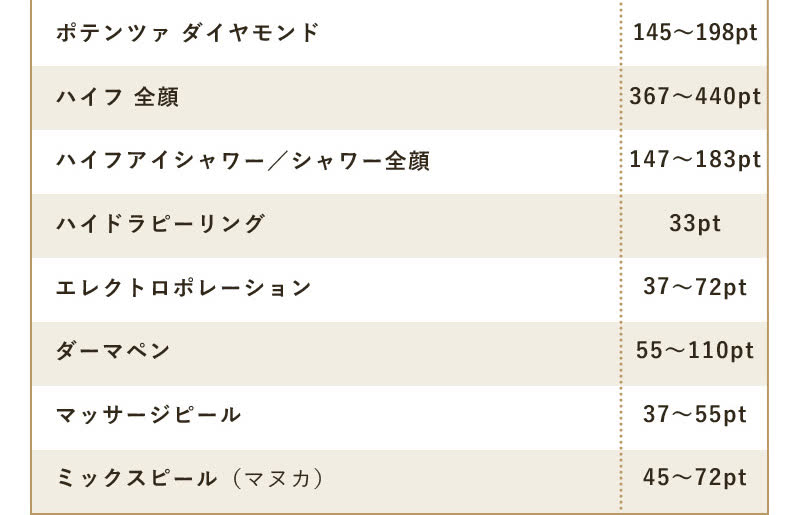Screen dimensions: 800x515
Task: Click the word ダイヤモンド in first row
Action: [250, 33]
